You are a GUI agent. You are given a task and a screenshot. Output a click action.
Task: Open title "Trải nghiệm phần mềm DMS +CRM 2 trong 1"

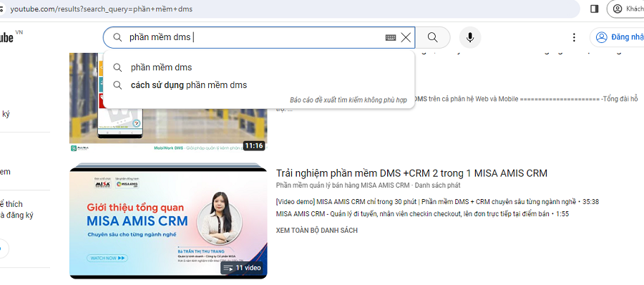click(x=411, y=173)
